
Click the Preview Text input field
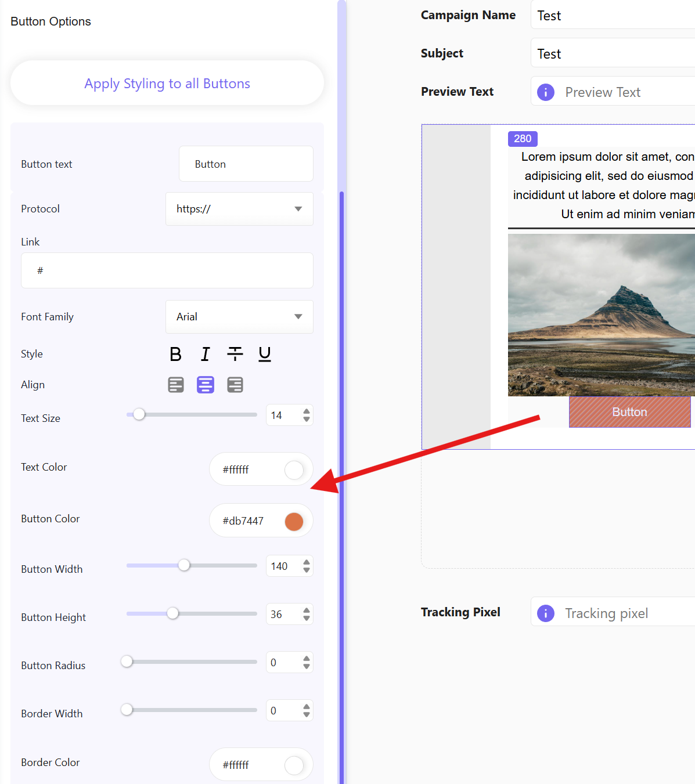613,92
